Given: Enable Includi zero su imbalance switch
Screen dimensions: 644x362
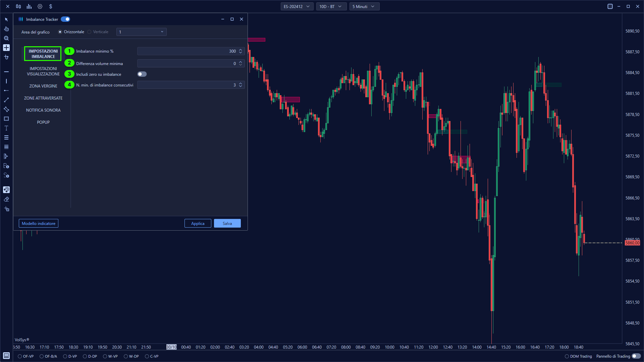Looking at the screenshot, I should pos(142,74).
